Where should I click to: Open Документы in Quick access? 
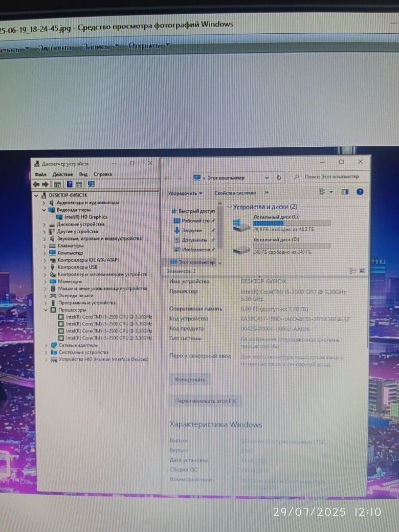[194, 240]
